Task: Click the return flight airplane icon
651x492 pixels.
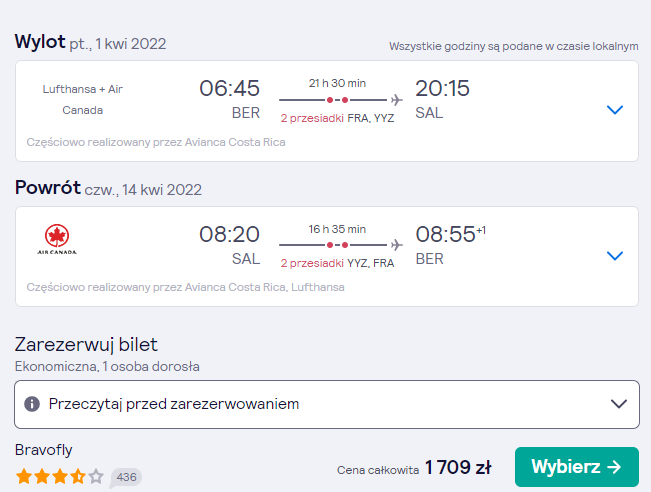Action: [x=396, y=245]
